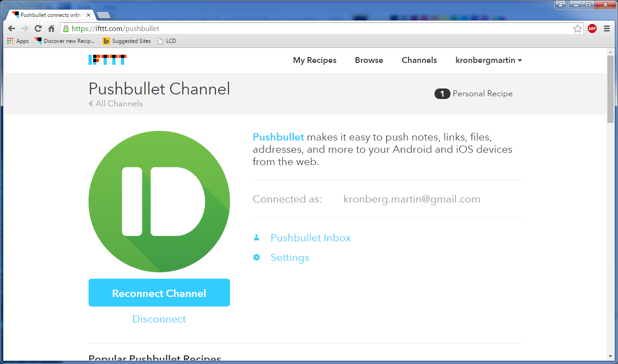
Task: Open the Browse menu item
Action: coord(369,60)
